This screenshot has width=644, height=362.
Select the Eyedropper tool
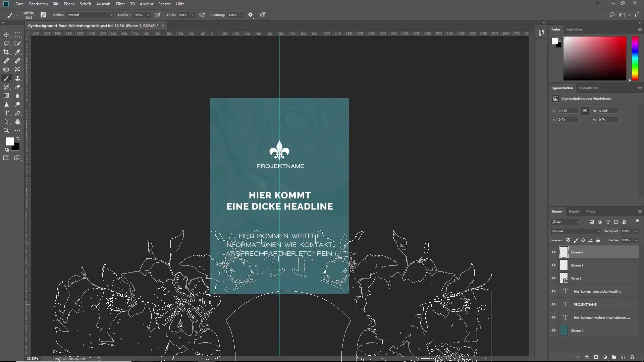[17, 52]
